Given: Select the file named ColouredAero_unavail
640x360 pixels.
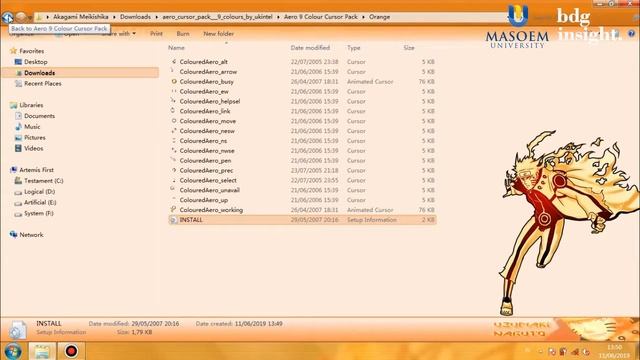Looking at the screenshot, I should coord(209,190).
